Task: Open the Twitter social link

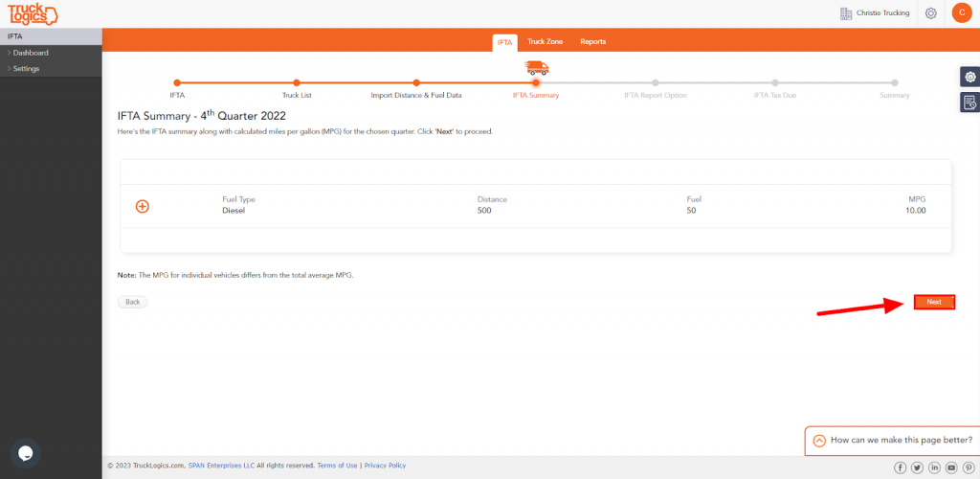Action: [x=918, y=468]
